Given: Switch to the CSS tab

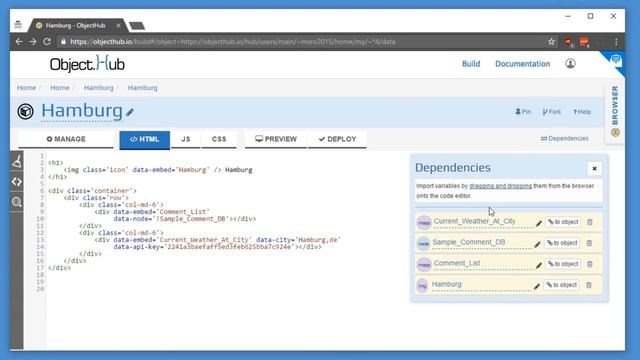Looking at the screenshot, I should 219,139.
